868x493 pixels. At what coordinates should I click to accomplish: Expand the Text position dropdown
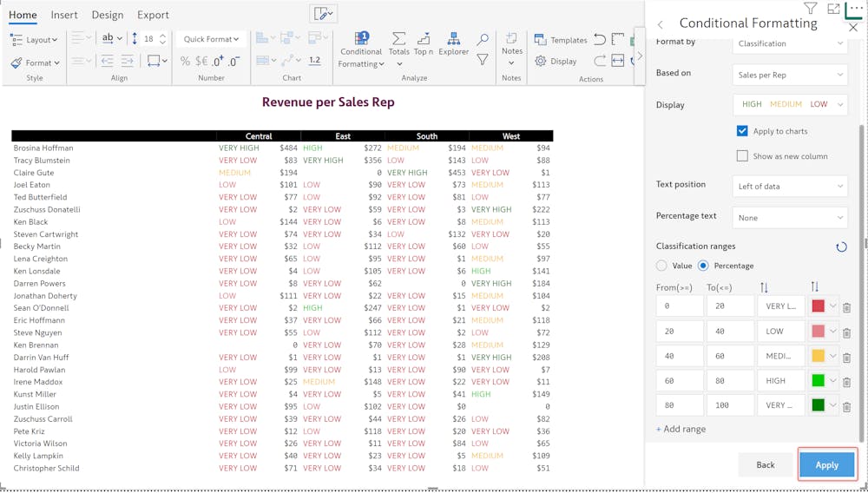(790, 186)
